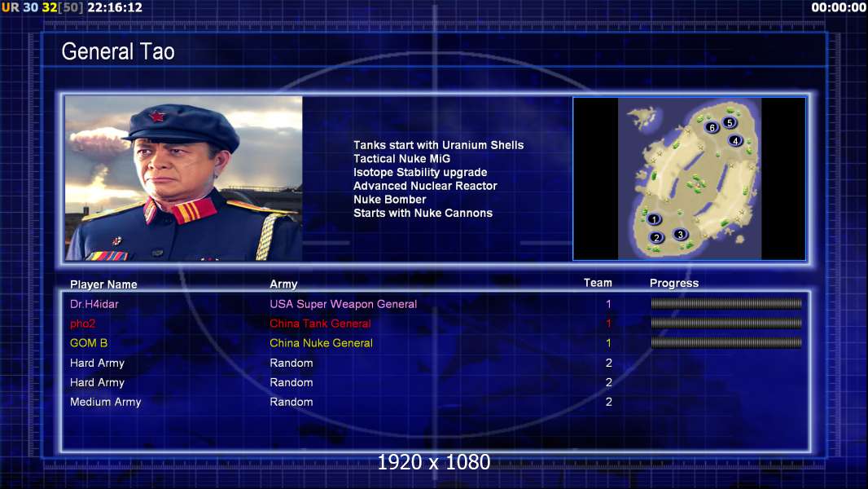Image resolution: width=868 pixels, height=489 pixels.
Task: Click the General Tao title text
Action: coord(118,51)
